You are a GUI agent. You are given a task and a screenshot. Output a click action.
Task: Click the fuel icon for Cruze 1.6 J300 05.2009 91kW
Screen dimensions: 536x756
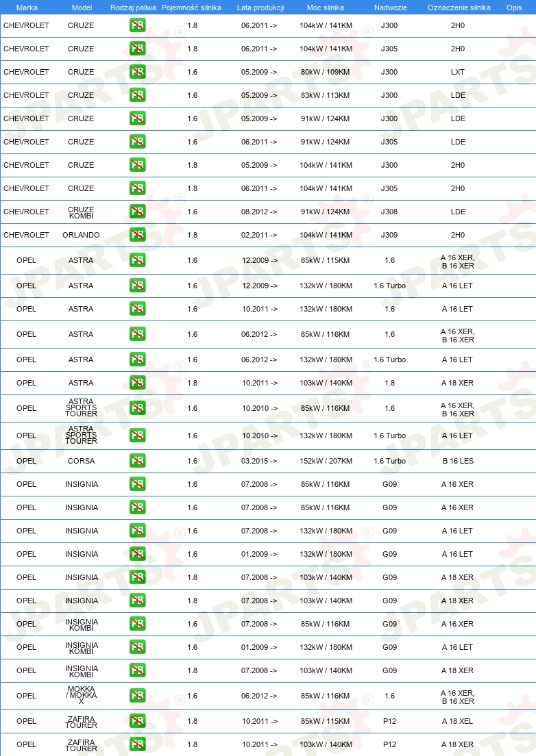tap(138, 118)
